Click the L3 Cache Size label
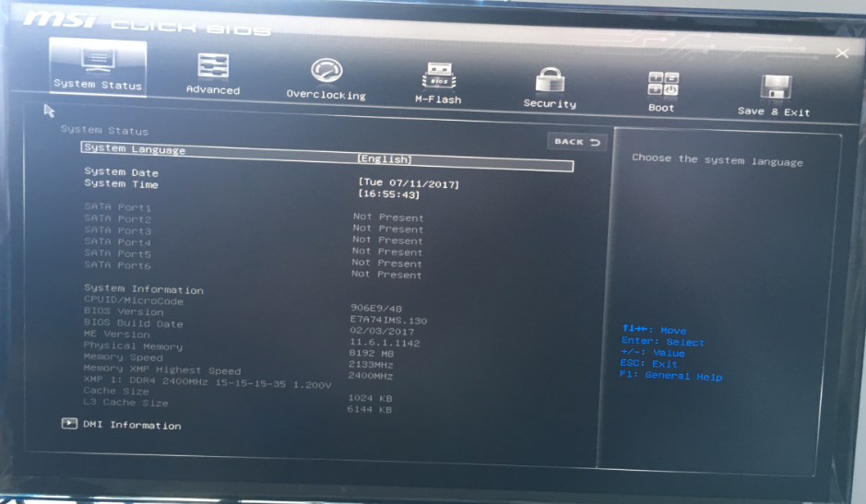Screen dimensions: 866x504 point(126,402)
